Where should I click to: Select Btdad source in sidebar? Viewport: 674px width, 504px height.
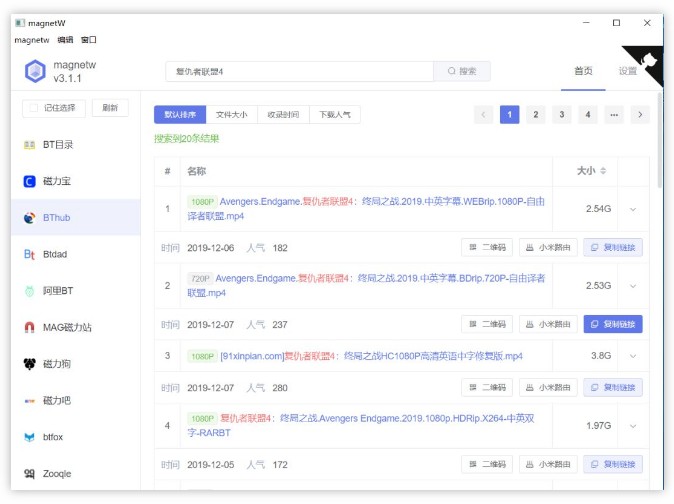[76, 254]
